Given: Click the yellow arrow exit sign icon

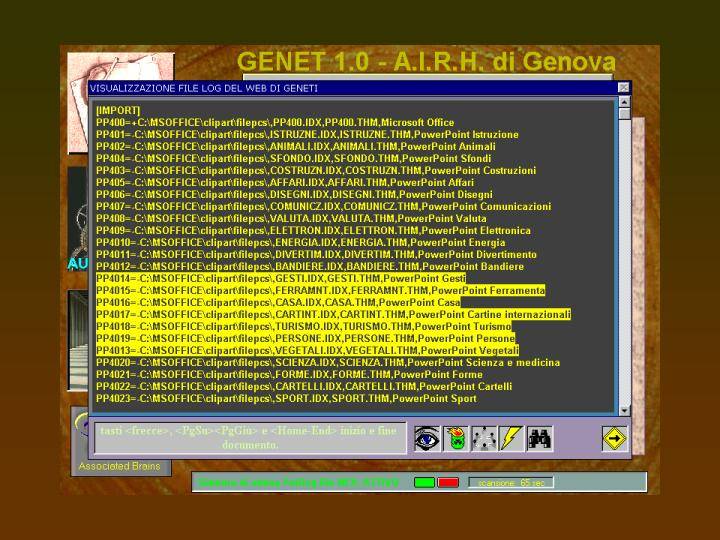Looking at the screenshot, I should (615, 439).
